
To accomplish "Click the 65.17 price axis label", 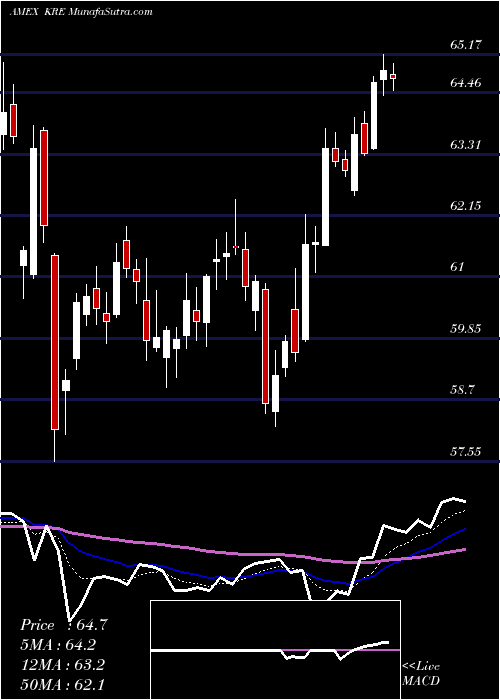I will click(466, 45).
